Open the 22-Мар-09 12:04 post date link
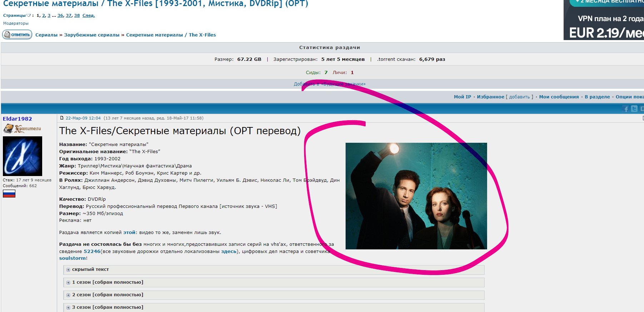644x312 pixels. tap(83, 118)
